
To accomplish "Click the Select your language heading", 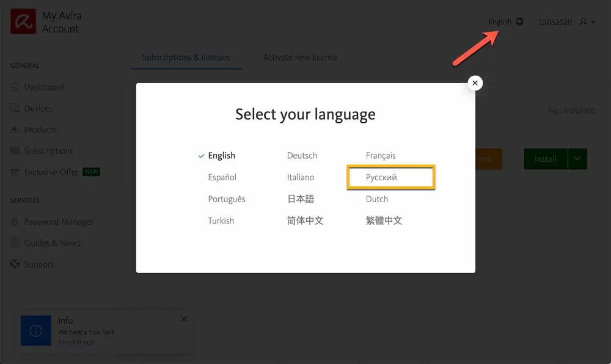I will click(305, 114).
